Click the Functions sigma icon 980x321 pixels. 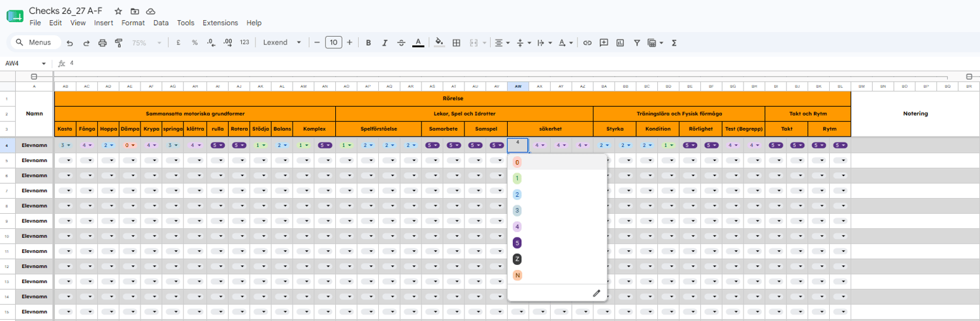(x=674, y=42)
